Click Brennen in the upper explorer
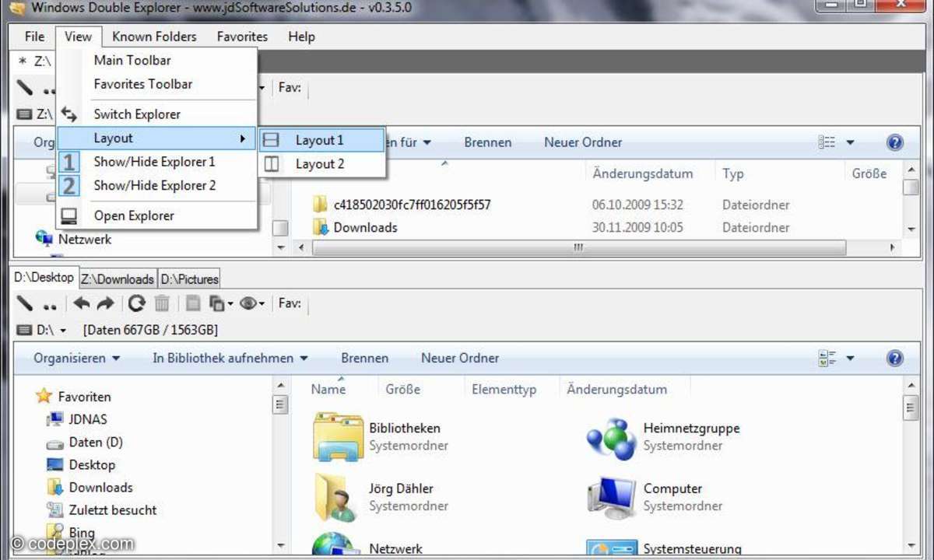 pos(488,142)
